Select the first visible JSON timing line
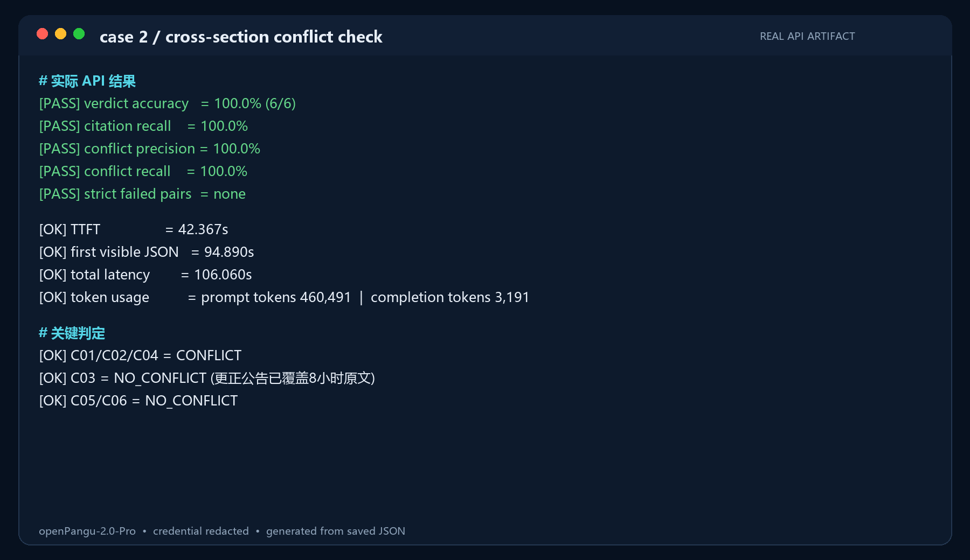Image resolution: width=970 pixels, height=560 pixels. pos(147,252)
